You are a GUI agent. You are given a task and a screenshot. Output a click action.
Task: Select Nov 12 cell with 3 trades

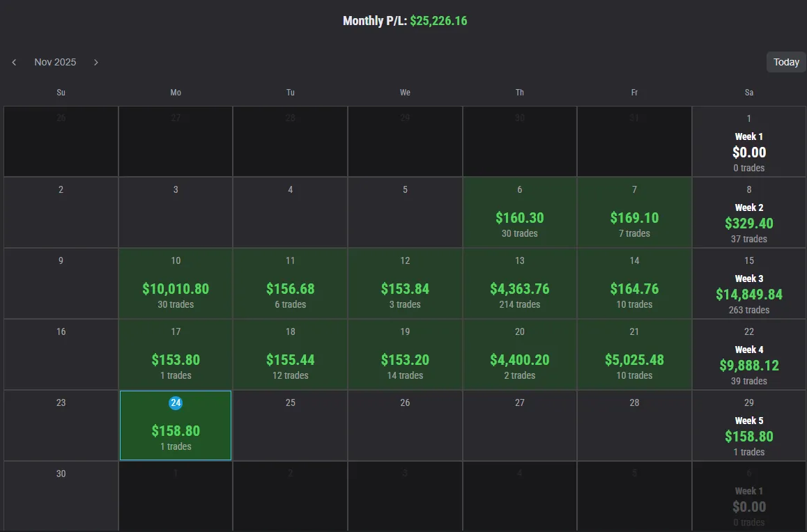pos(405,283)
